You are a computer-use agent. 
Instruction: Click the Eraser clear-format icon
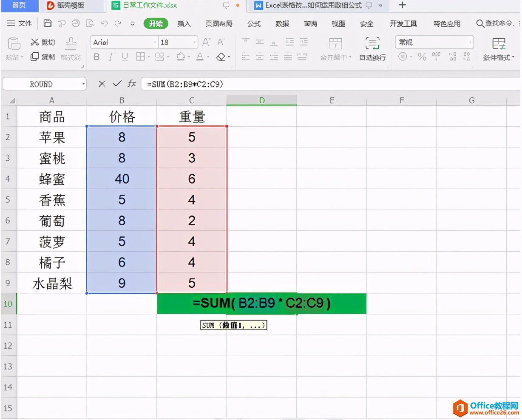click(221, 57)
